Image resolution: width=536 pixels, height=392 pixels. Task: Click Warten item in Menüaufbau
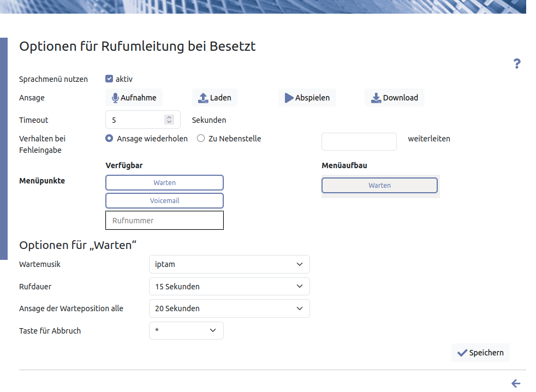click(379, 186)
